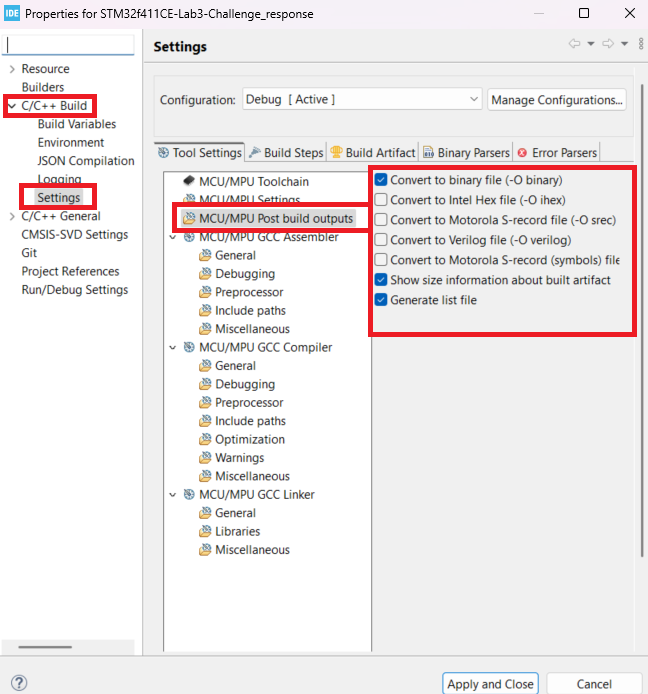This screenshot has width=648, height=694.
Task: Collapse the MCU/MPU GCC Linker node
Action: tap(174, 495)
